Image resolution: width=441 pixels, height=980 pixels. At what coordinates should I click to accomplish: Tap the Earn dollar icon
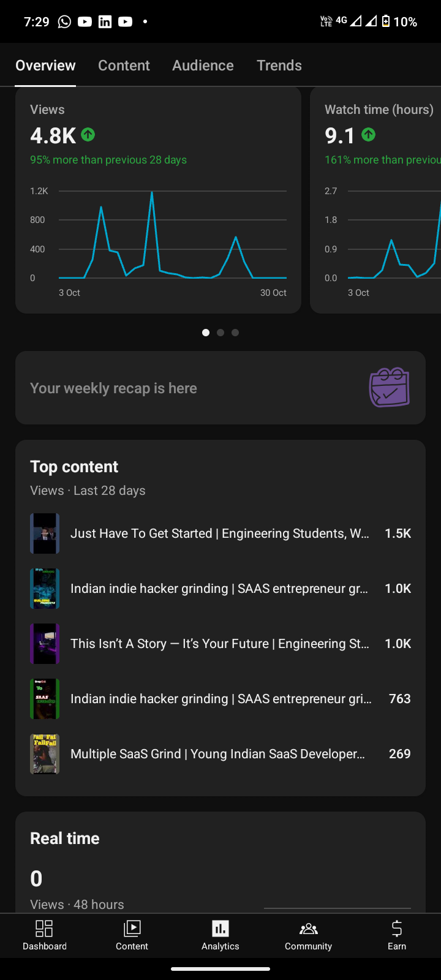[x=396, y=929]
